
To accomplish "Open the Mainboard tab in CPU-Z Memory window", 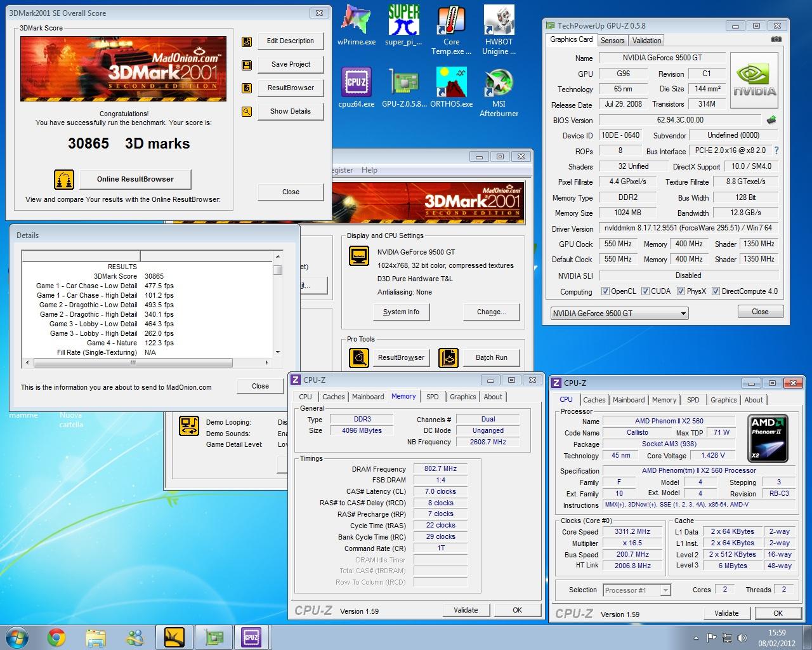I will pos(368,397).
